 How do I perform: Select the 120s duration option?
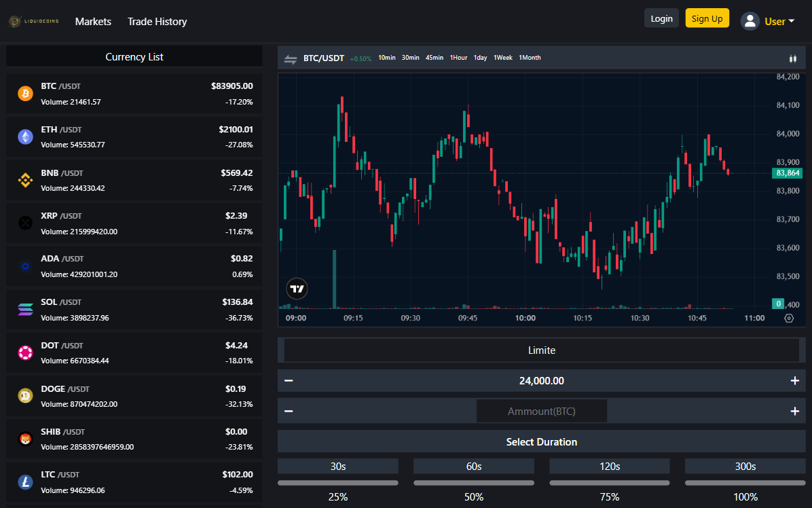tap(609, 466)
